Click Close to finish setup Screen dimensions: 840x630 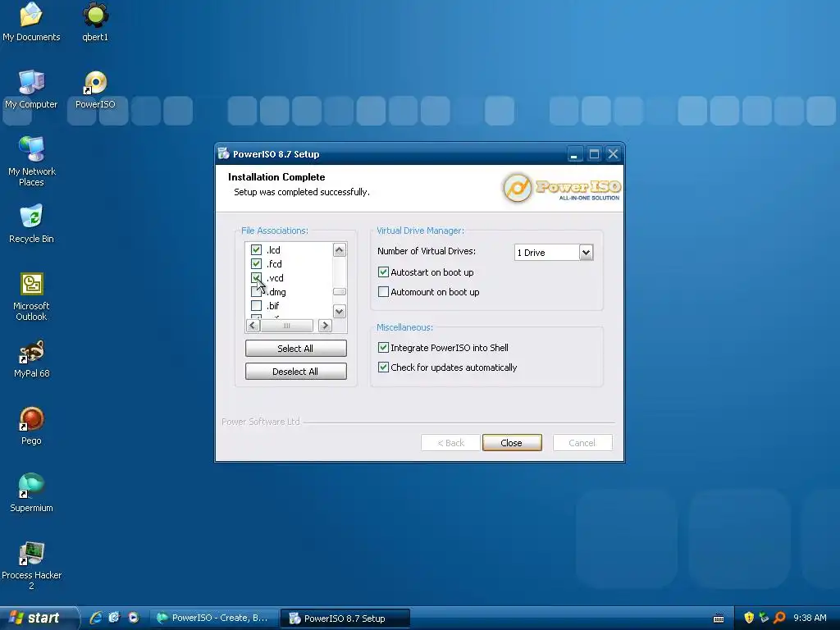tap(512, 442)
